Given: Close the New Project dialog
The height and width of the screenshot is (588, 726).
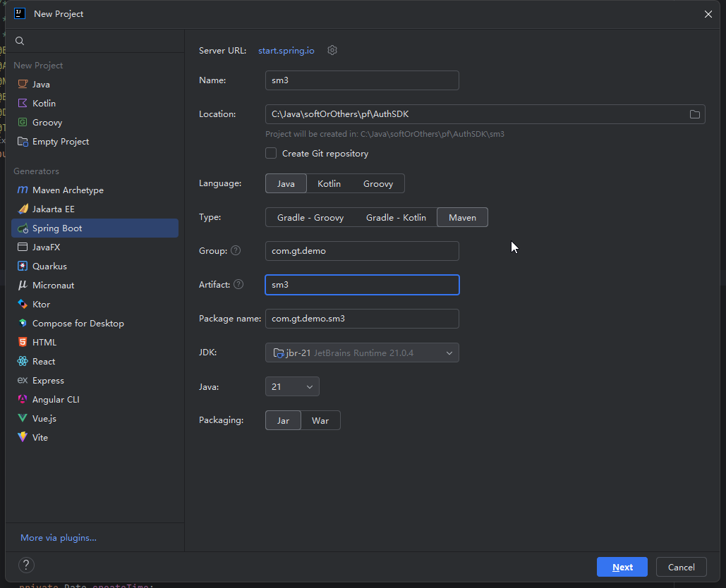Looking at the screenshot, I should tap(708, 14).
